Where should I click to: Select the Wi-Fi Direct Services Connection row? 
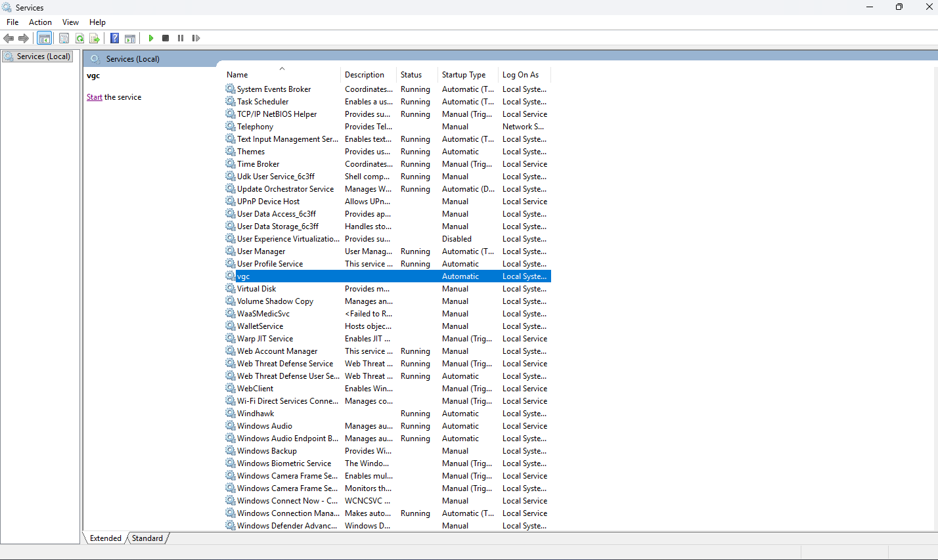pos(388,401)
